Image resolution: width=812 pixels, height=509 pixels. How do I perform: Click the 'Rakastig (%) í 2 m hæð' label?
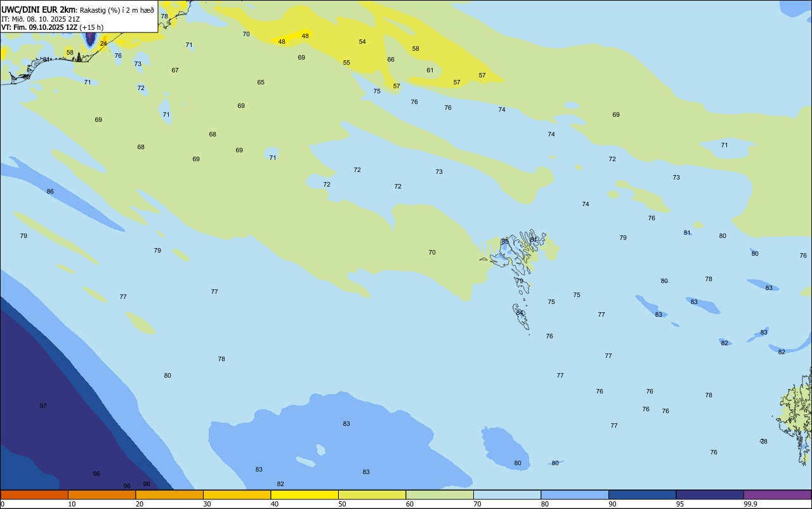coord(117,10)
